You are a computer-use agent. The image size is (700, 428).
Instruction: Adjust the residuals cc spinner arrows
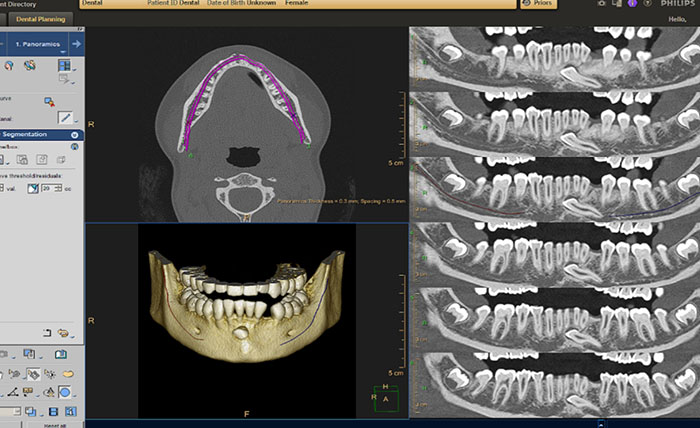(58, 188)
